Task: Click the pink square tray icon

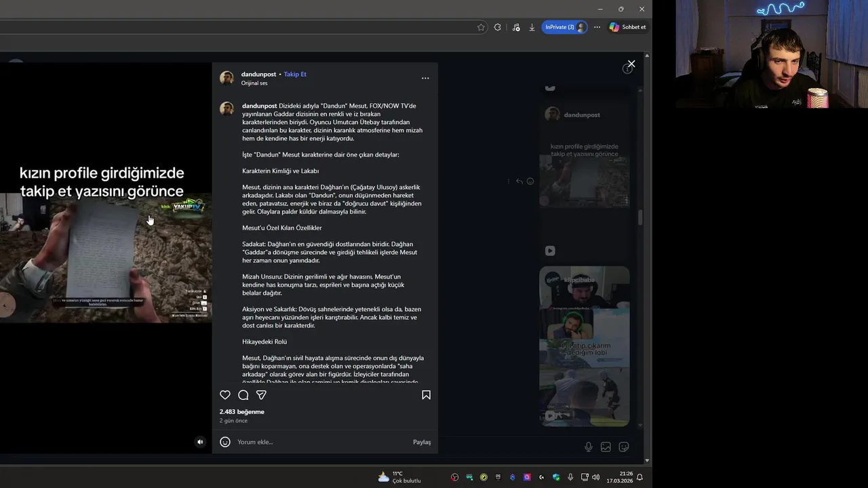Action: pos(527,477)
